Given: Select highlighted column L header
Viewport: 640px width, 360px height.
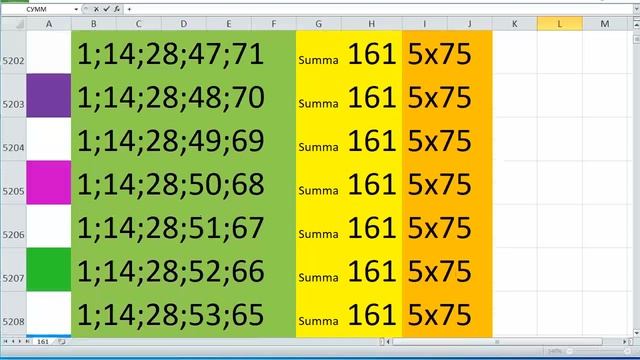Looking at the screenshot, I should click(560, 24).
